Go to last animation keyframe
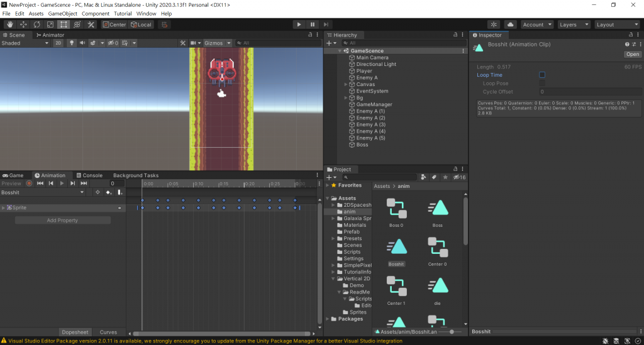 pyautogui.click(x=84, y=183)
